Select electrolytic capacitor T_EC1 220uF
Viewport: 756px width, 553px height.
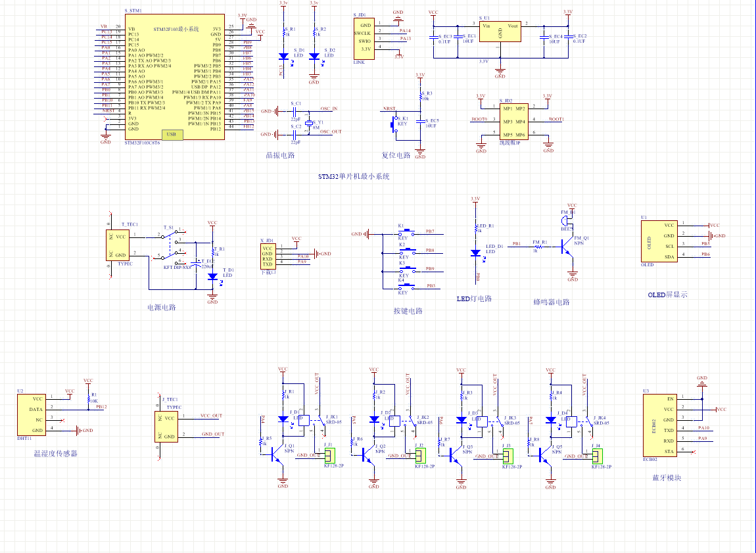[x=196, y=265]
